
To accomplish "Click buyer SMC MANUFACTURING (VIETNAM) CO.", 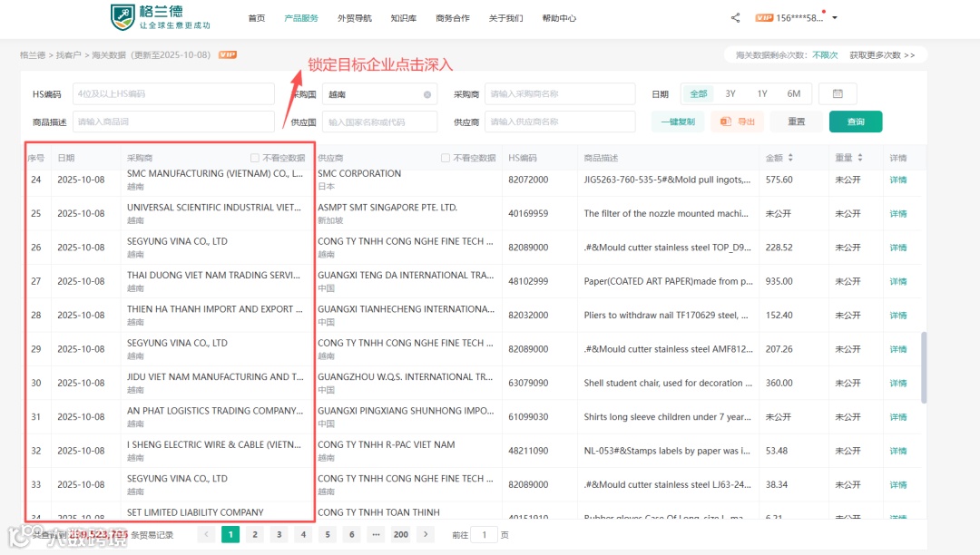I will pos(215,173).
